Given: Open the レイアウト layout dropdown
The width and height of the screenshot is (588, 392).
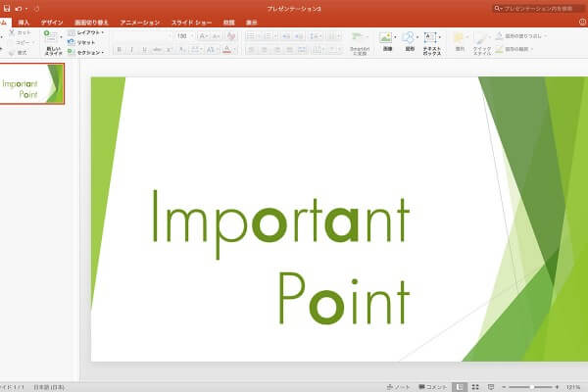Looking at the screenshot, I should [85, 32].
